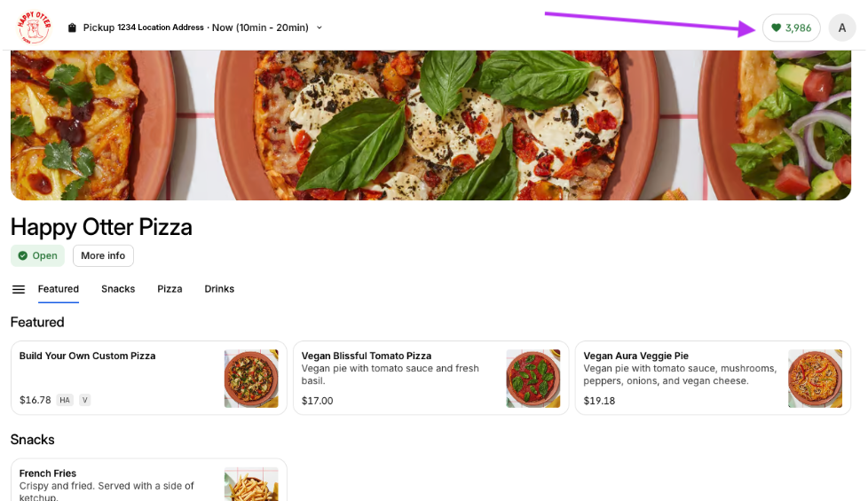Screen dimensions: 868x501
Task: Click the More info button
Action: pos(103,255)
